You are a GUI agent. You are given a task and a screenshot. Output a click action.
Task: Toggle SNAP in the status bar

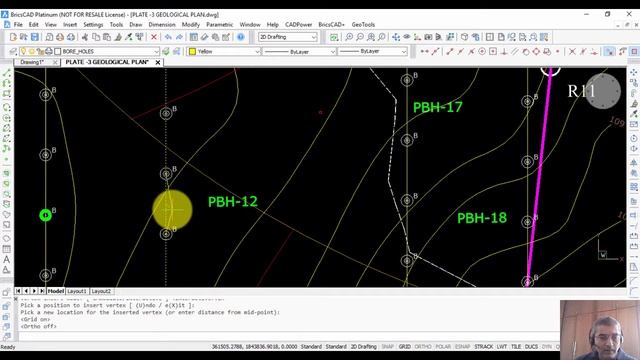click(387, 347)
